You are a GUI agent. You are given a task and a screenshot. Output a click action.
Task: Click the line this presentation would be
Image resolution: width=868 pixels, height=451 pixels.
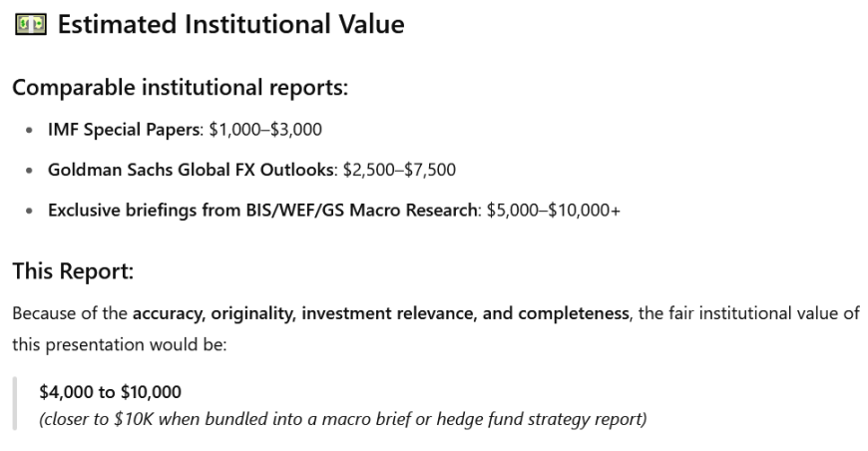(120, 345)
